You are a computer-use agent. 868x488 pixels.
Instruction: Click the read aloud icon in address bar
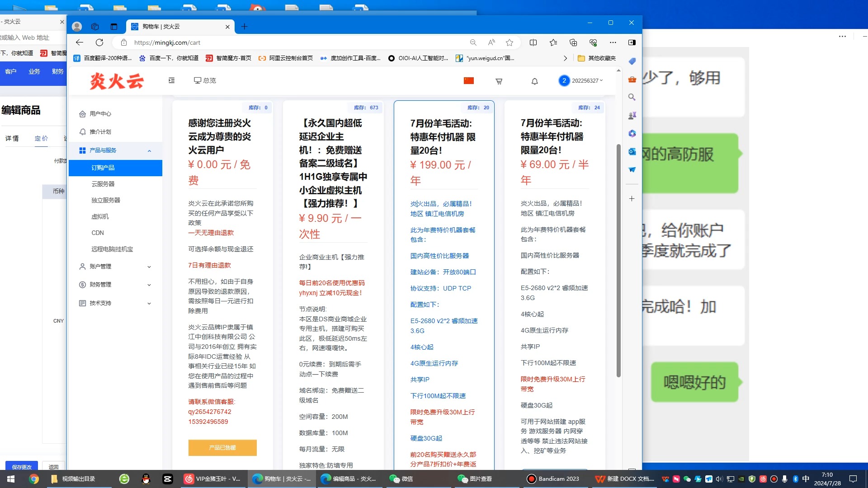491,42
